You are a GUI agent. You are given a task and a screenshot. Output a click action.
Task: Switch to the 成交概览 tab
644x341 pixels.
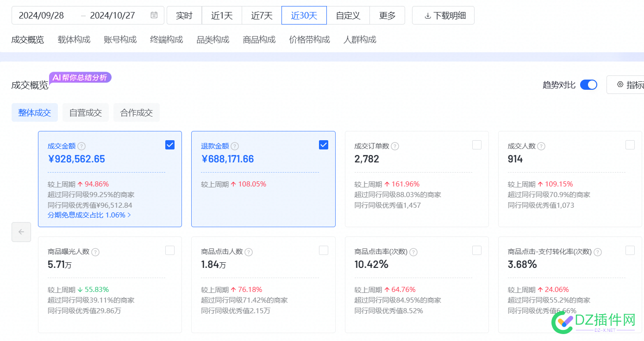[28, 40]
